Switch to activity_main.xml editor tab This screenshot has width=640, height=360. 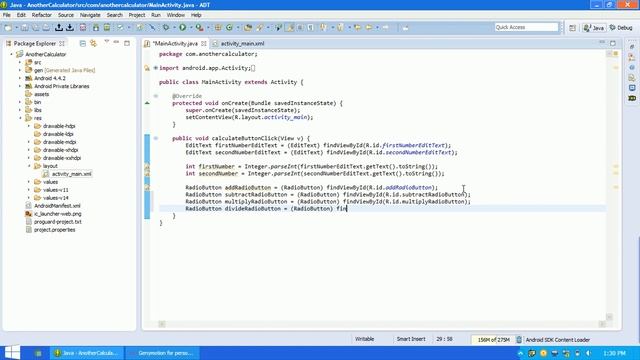(x=242, y=44)
